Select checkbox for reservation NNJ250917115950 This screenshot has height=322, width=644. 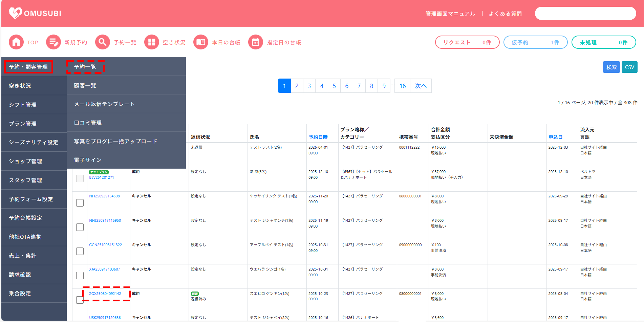coord(80,227)
